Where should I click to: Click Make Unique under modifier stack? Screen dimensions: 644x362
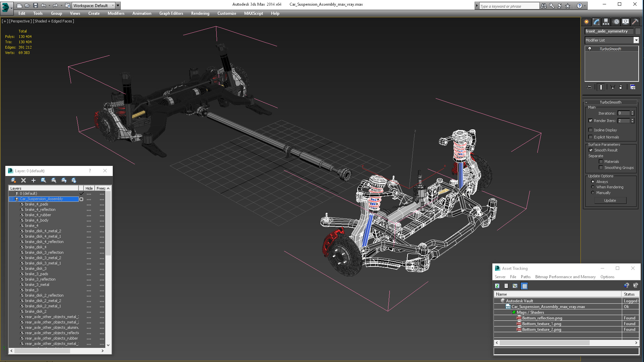coord(612,87)
